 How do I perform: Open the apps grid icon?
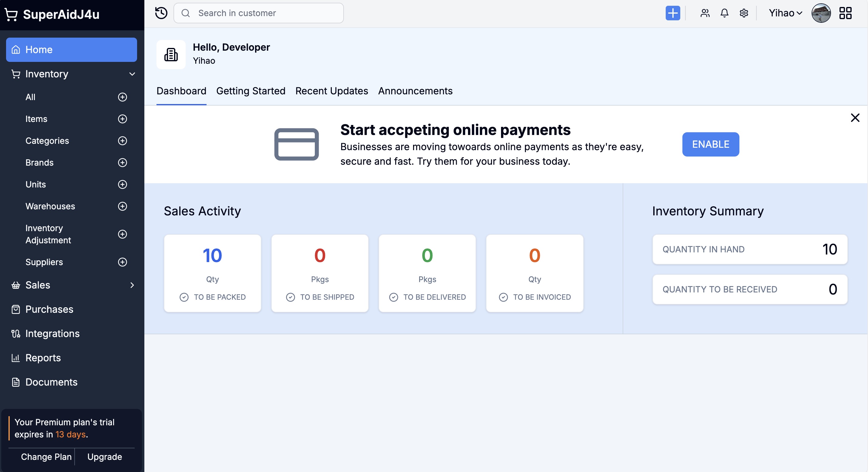click(845, 13)
